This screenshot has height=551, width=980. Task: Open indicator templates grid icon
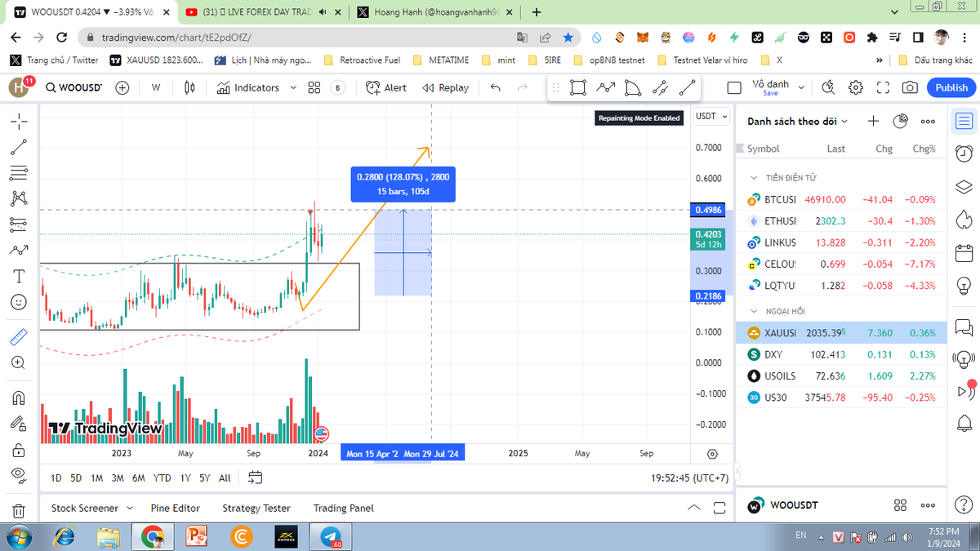point(314,87)
